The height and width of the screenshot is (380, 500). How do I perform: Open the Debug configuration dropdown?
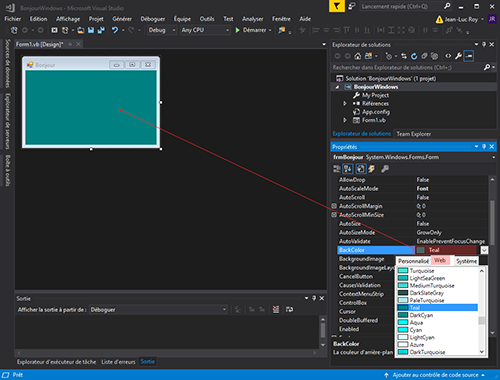(x=162, y=30)
